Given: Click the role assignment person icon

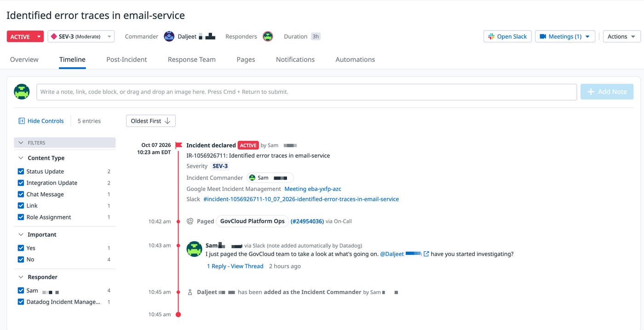Looking at the screenshot, I should tap(190, 292).
